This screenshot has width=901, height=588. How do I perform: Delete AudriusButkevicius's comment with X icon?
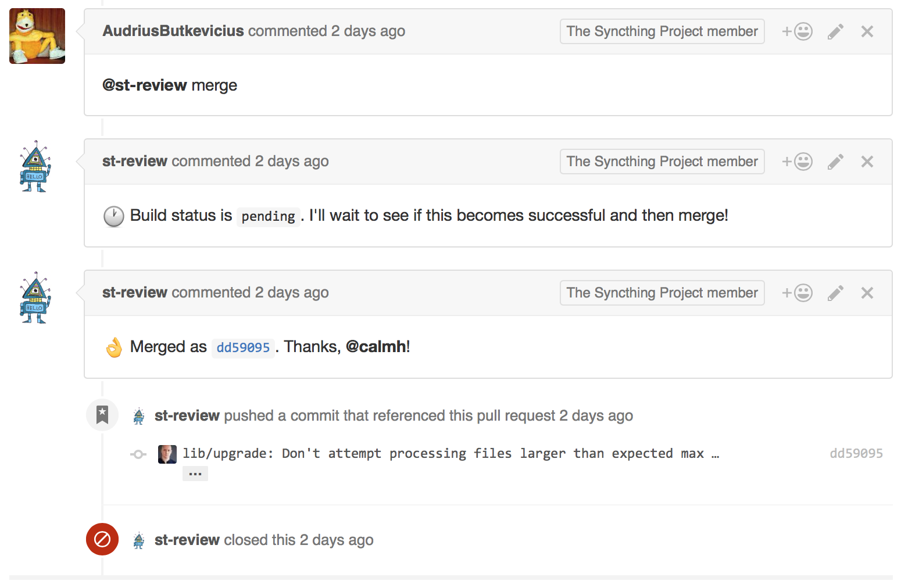[867, 31]
